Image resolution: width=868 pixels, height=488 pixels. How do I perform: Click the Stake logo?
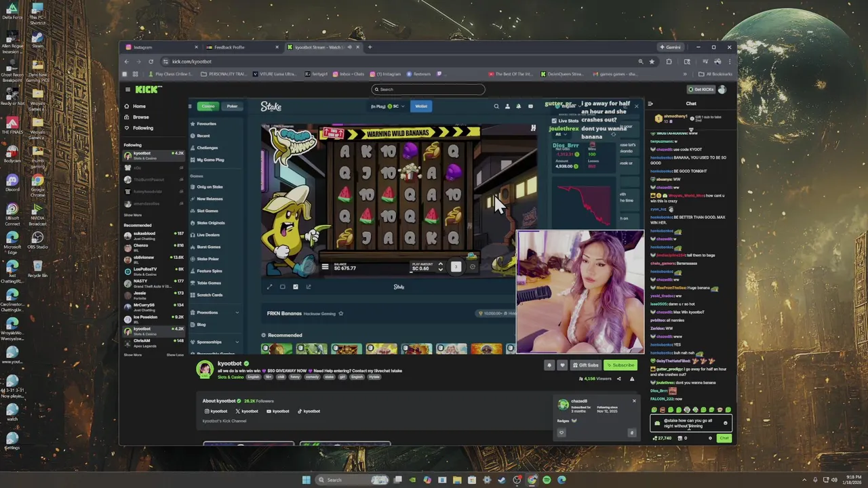(271, 106)
